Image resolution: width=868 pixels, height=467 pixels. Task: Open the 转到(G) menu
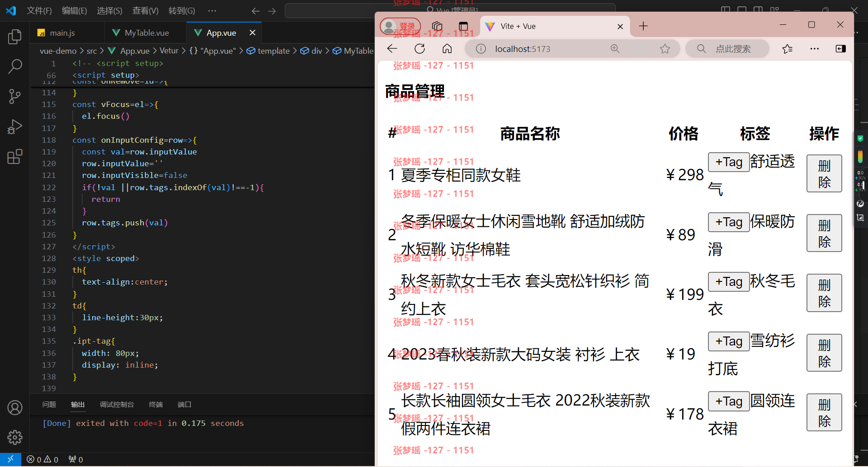(x=182, y=11)
